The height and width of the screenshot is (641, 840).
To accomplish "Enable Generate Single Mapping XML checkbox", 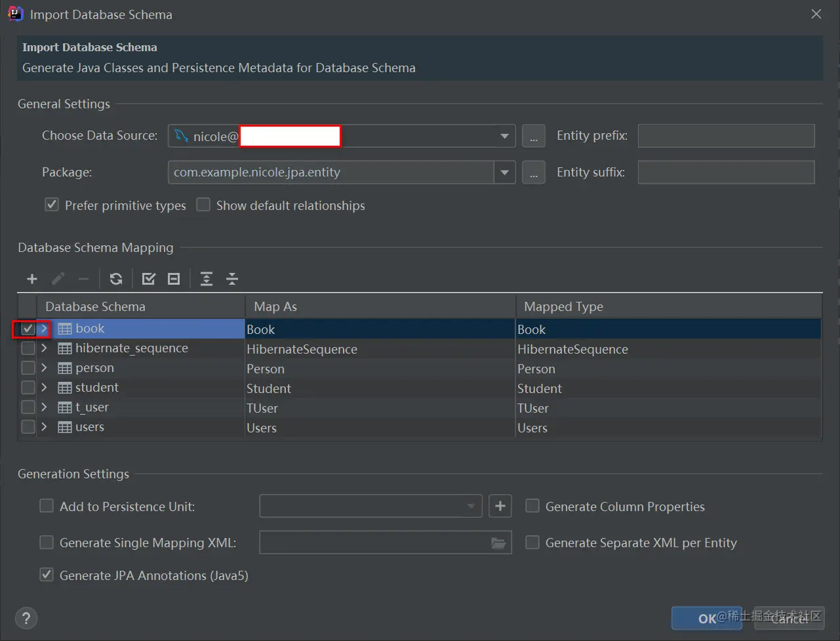I will (47, 542).
